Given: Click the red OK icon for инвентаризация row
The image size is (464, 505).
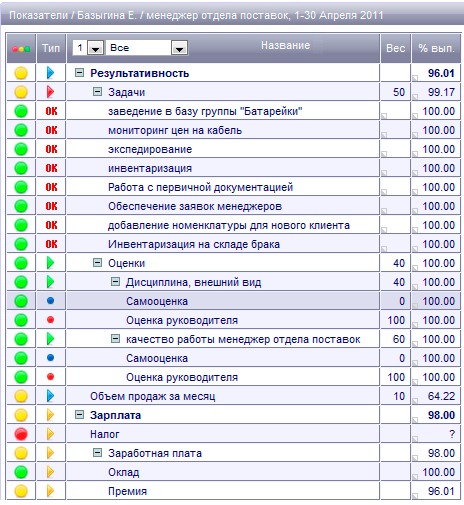Looking at the screenshot, I should click(x=51, y=168).
